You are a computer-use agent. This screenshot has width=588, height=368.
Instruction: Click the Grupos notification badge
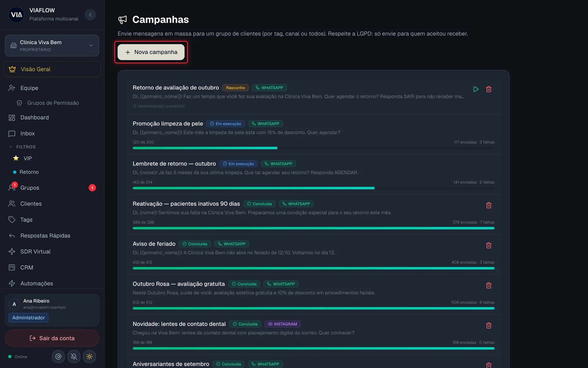(x=92, y=188)
